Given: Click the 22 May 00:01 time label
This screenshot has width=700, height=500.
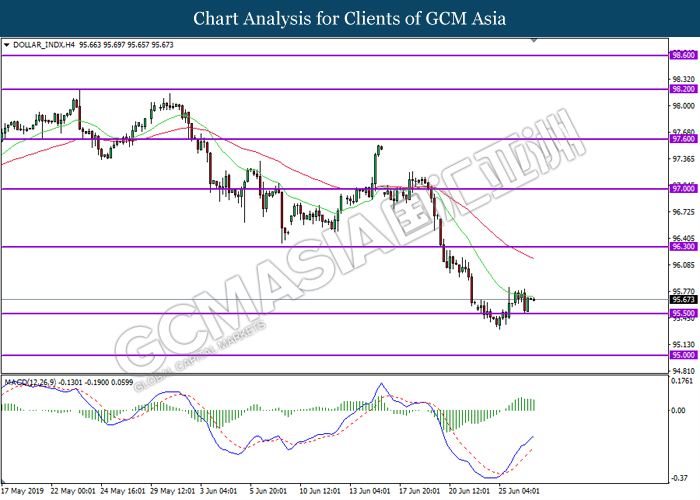Looking at the screenshot, I should [73, 491].
